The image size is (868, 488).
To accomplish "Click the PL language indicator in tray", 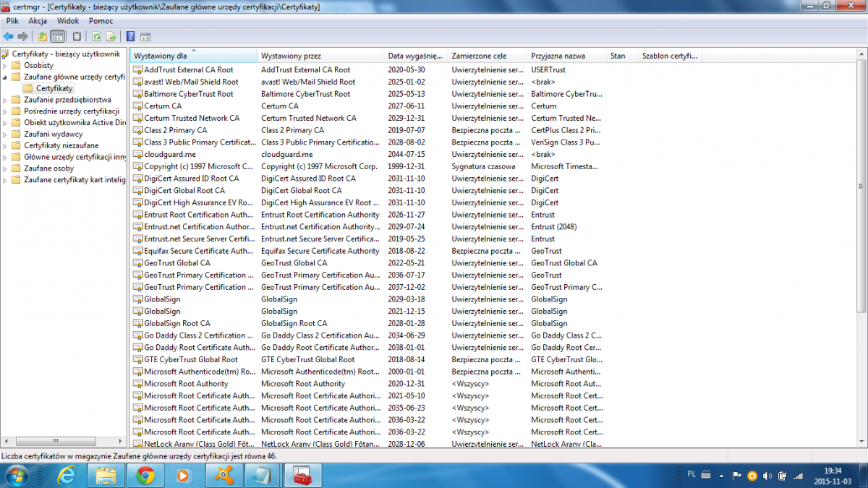I will tap(692, 474).
